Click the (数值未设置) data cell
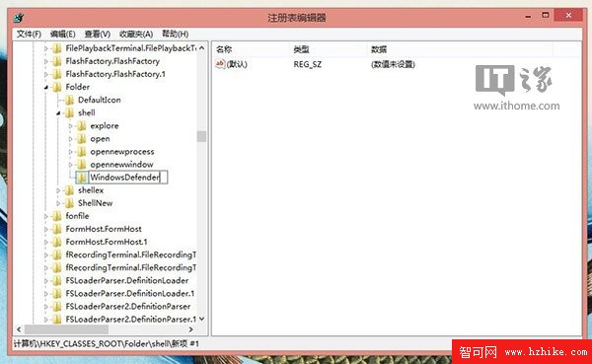 [x=393, y=64]
